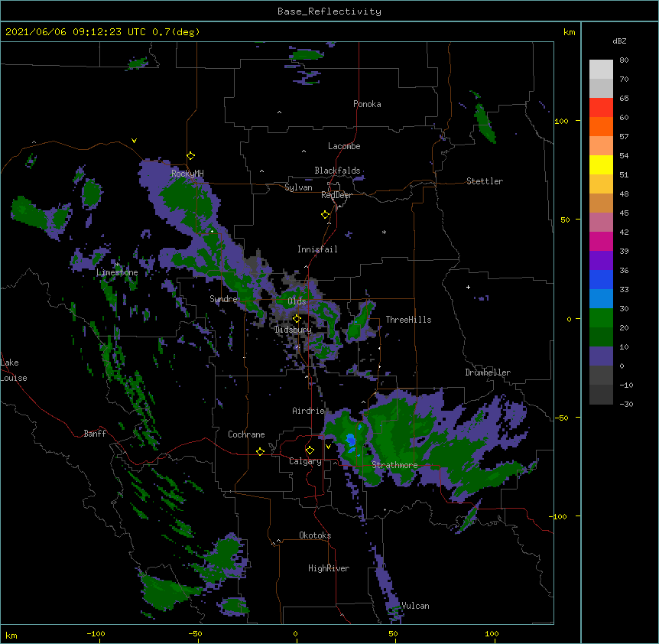659x644 pixels.
Task: Click the Drumheller town label
Action: click(488, 372)
